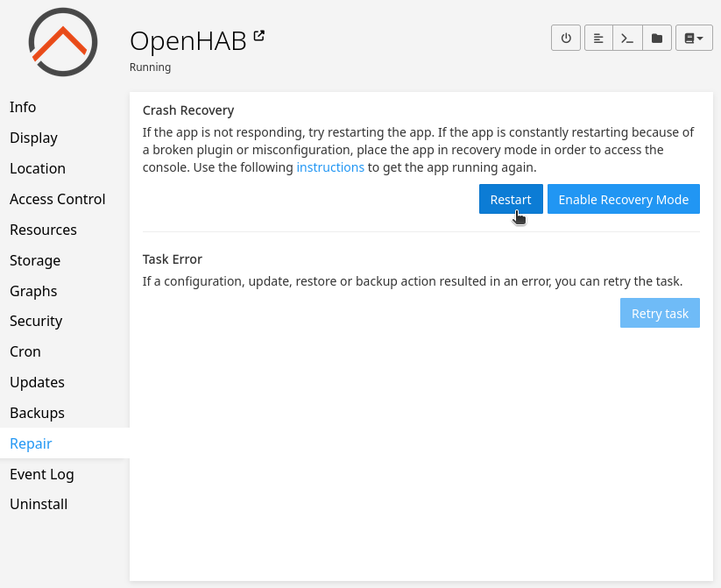The height and width of the screenshot is (588, 721).
Task: Click Enable Recovery Mode button
Action: click(x=623, y=199)
